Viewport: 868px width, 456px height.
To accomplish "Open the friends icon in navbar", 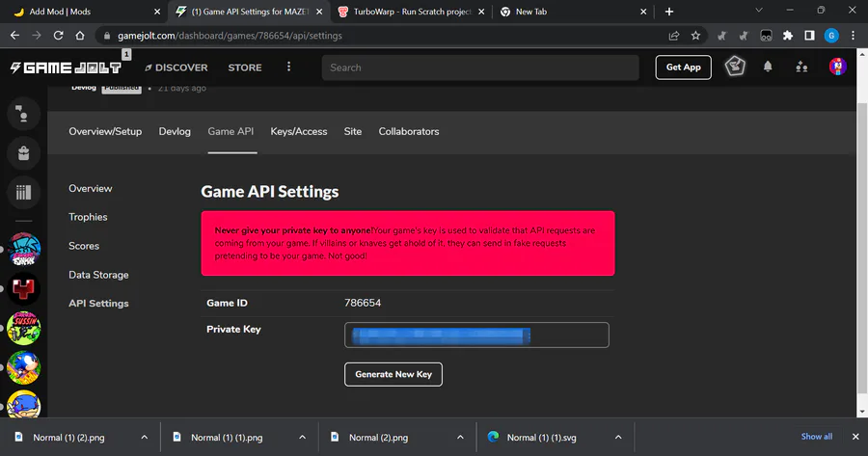I will [x=801, y=67].
